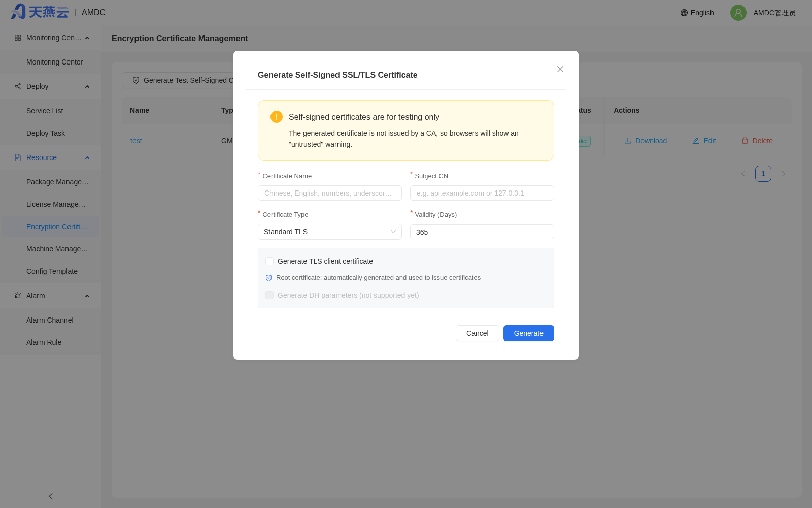
Task: Go to the previous page arrow
Action: pos(743,174)
